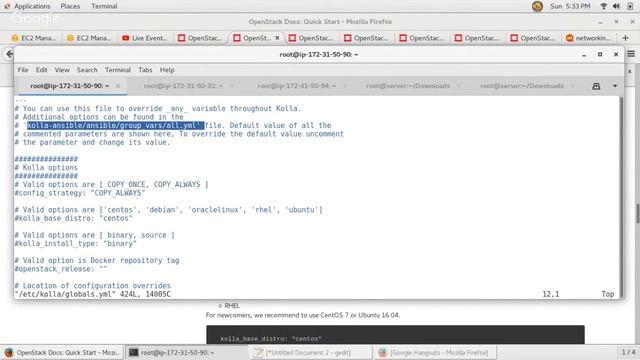Click the Firefox page vertical scrollbar
The width and height of the screenshot is (640, 360).
point(637,213)
